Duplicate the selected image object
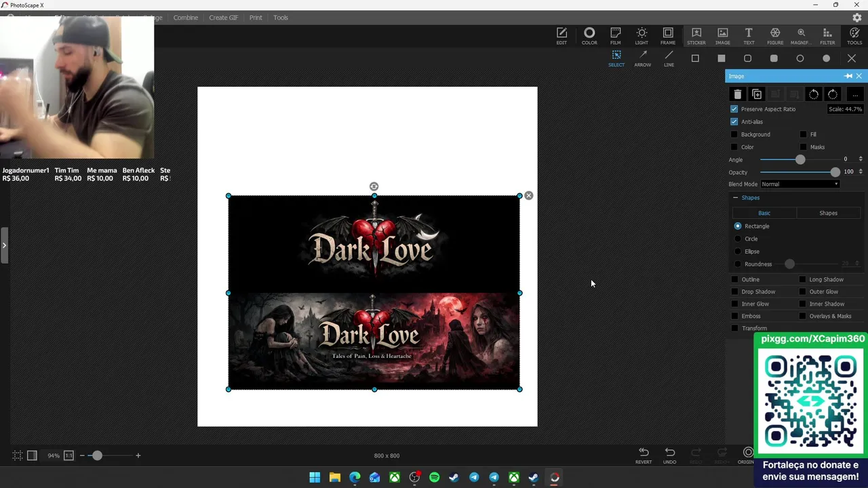Viewport: 868px width, 488px height. tap(757, 95)
